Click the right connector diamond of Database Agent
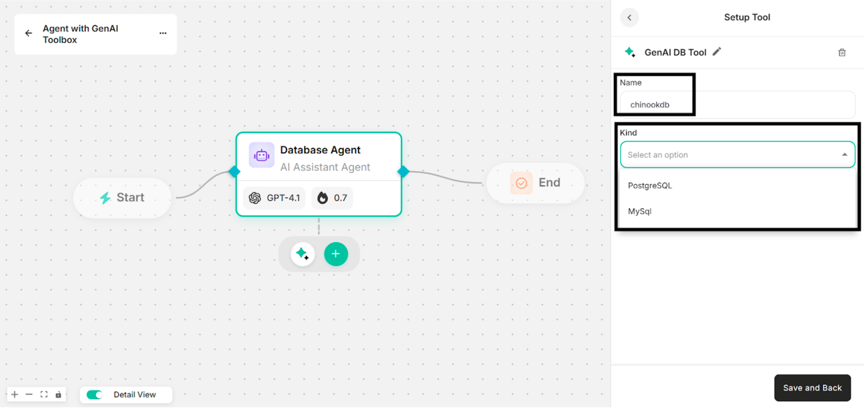Image resolution: width=868 pixels, height=409 pixels. point(403,172)
